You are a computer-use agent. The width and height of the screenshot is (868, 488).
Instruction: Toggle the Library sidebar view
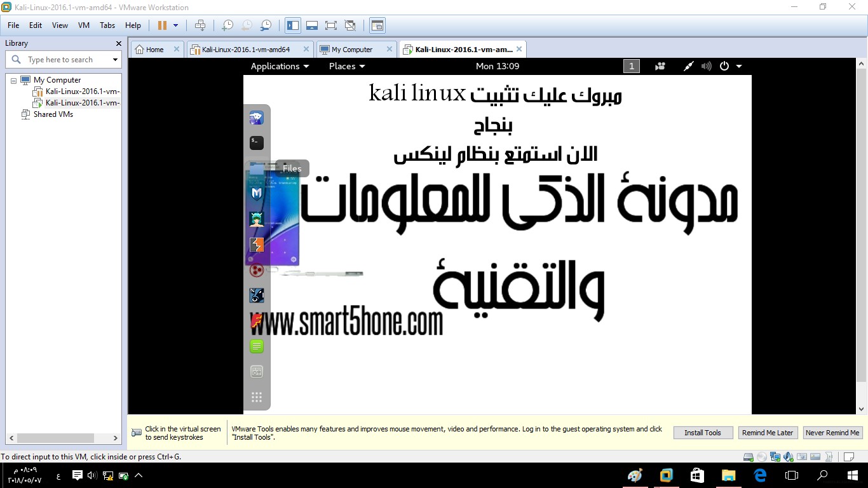(x=293, y=25)
